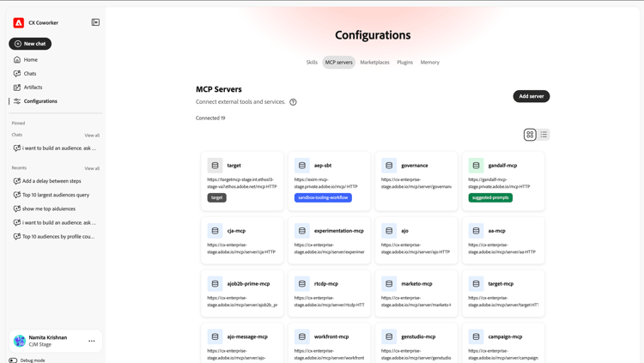644x363 pixels.
Task: Click the ajob2b-prime-mcp card title
Action: coord(248,284)
